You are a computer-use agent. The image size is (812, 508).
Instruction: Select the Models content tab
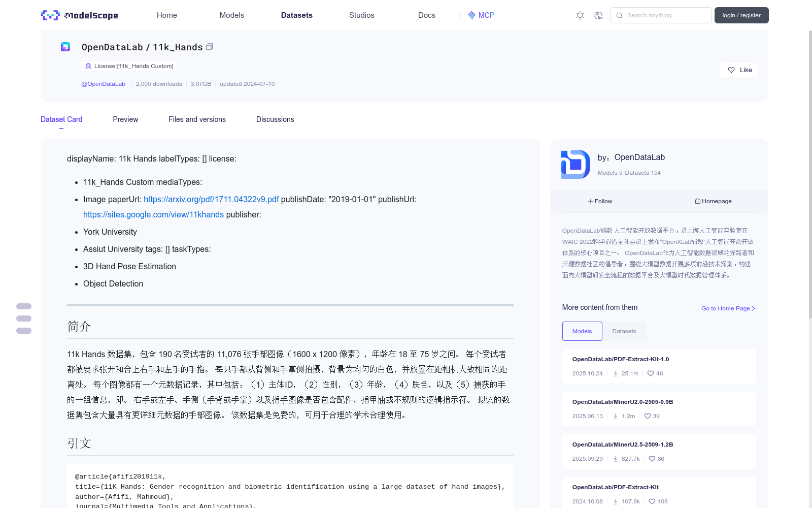(582, 331)
